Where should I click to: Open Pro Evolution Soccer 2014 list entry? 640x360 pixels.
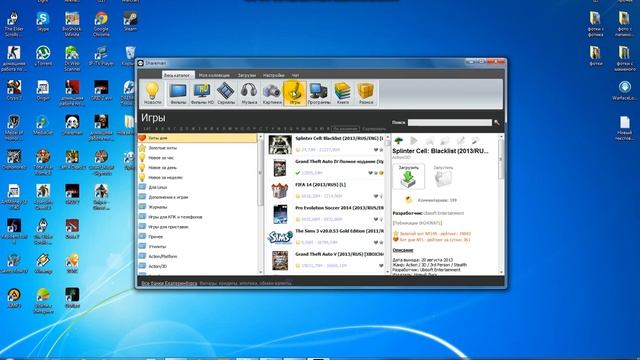(325, 214)
